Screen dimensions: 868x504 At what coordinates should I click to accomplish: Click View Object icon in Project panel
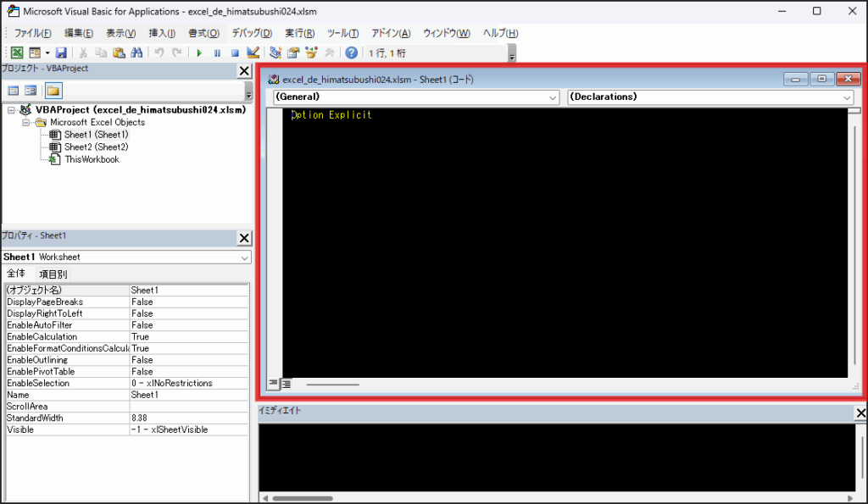[x=31, y=90]
